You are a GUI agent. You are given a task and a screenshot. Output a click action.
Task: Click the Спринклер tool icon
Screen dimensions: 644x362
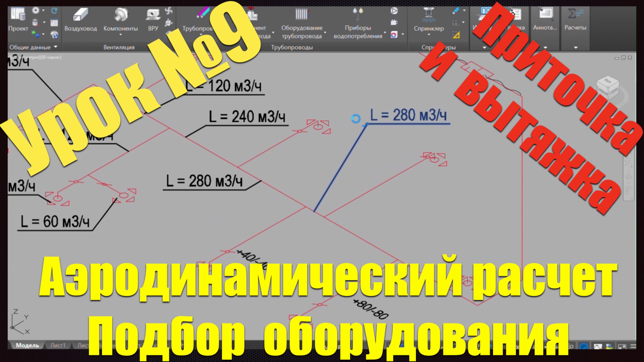[428, 14]
